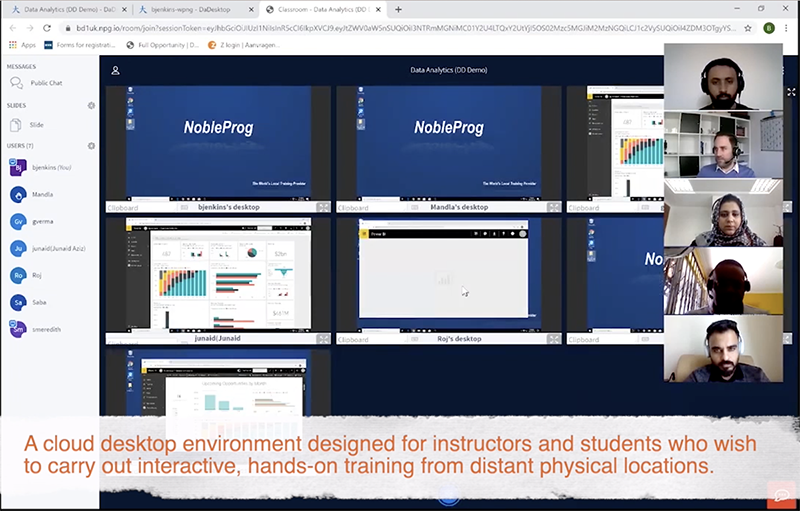Open bjenkins's desktop thumbnail
800x511 pixels.
click(x=218, y=143)
